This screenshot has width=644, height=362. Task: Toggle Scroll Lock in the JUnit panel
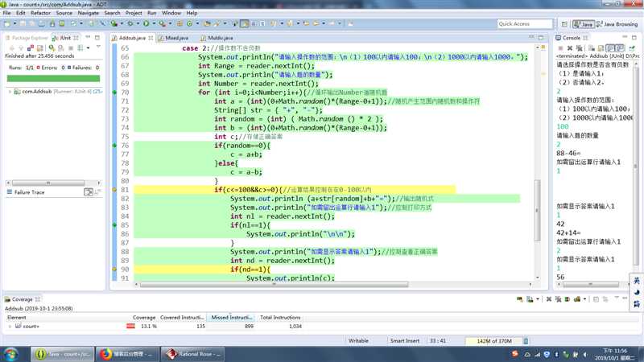(x=40, y=48)
